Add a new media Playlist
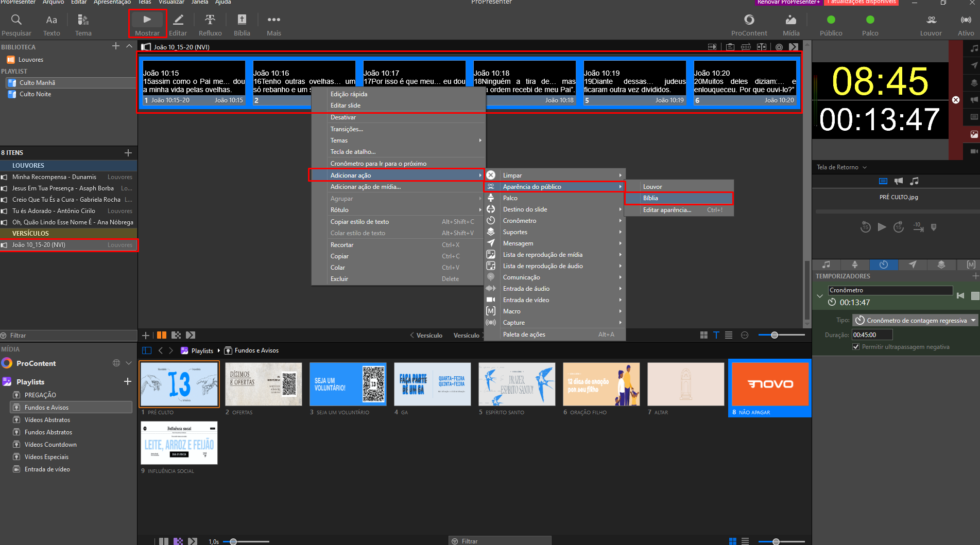 coord(128,382)
